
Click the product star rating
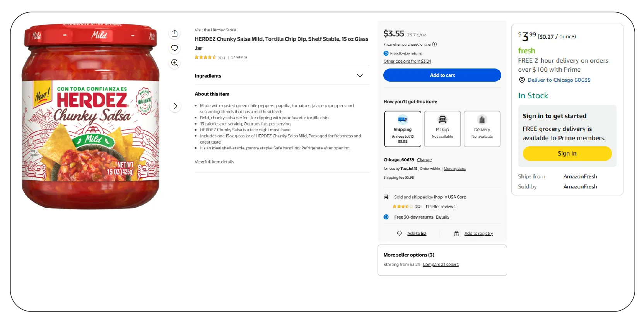pos(205,57)
